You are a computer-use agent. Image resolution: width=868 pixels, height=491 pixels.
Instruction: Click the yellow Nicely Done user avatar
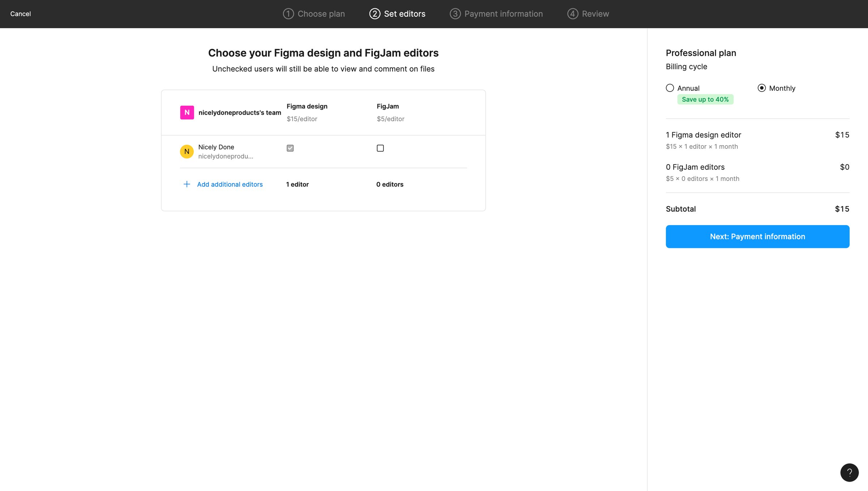point(187,152)
